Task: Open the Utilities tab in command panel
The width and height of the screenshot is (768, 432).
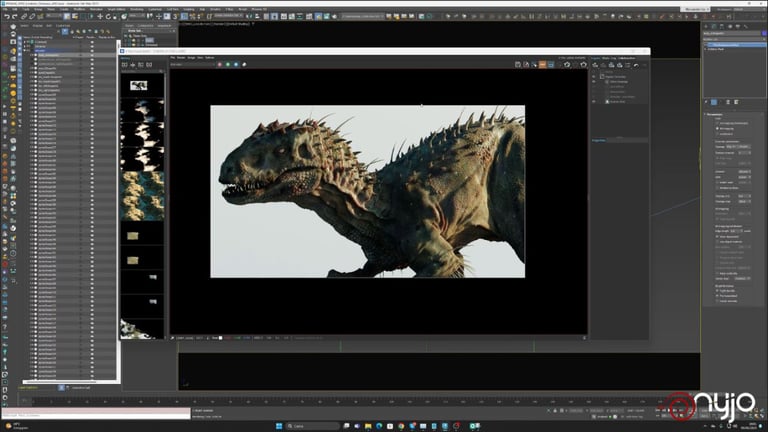Action: tap(745, 26)
